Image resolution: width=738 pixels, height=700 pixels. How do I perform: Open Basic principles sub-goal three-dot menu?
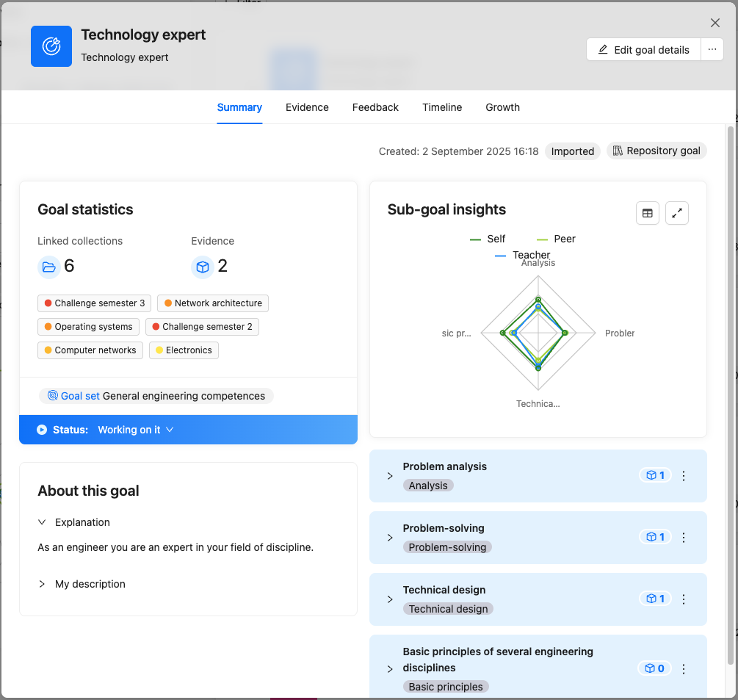(x=684, y=669)
